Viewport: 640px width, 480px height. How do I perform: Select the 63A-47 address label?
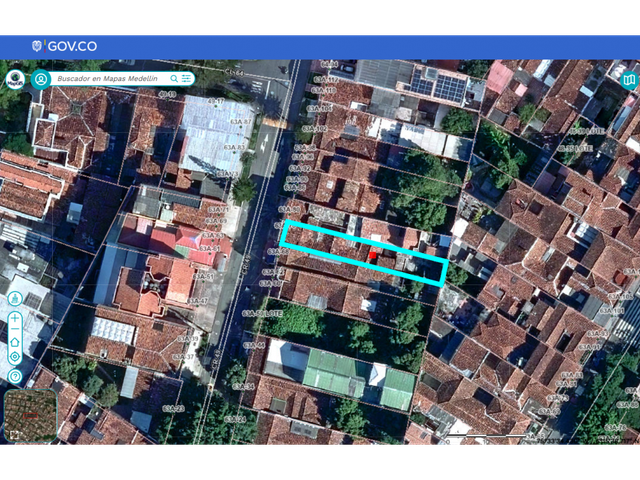[x=197, y=301]
